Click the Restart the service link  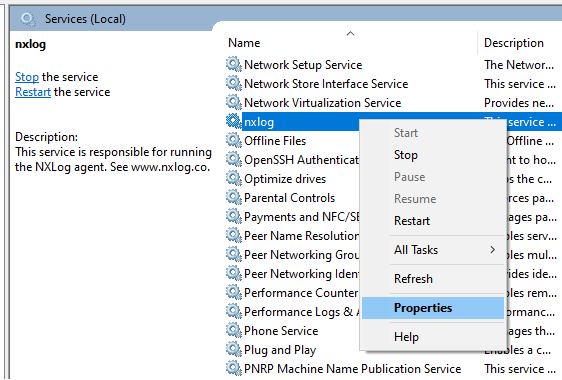tap(33, 92)
